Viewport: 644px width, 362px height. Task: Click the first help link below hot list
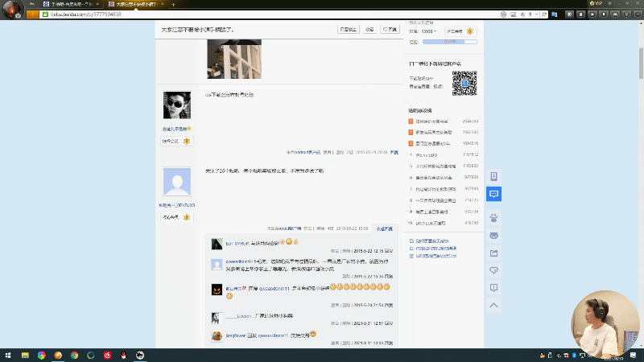point(432,241)
